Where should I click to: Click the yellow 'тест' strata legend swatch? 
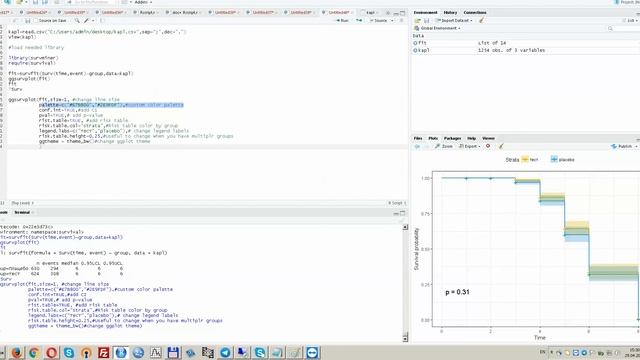pos(525,159)
